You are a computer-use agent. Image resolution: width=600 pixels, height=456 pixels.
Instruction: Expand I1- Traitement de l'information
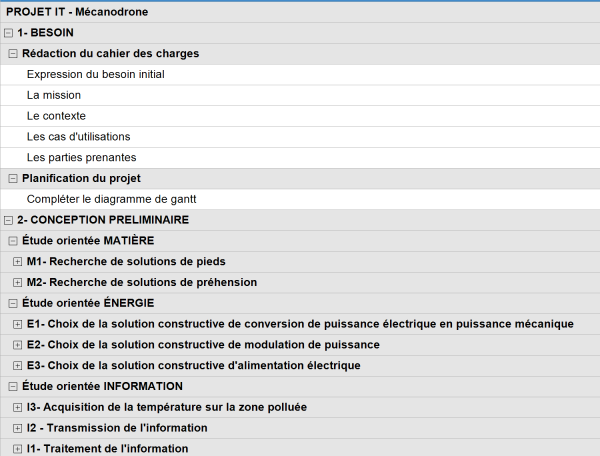tap(18, 449)
